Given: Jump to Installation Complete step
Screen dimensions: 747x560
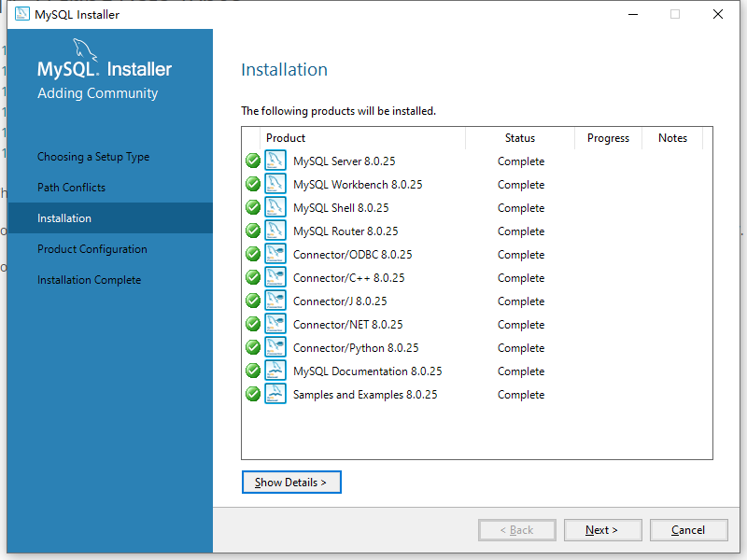Looking at the screenshot, I should point(89,280).
